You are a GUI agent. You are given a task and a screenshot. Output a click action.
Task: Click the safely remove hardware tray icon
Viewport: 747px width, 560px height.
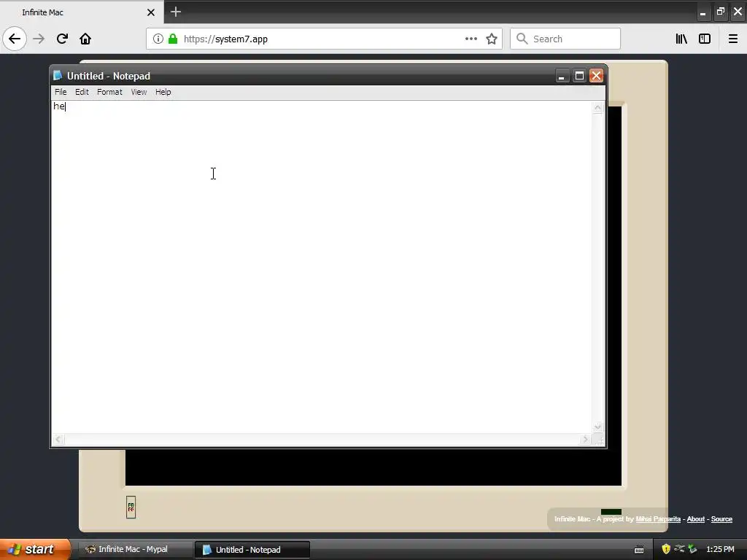coord(693,549)
